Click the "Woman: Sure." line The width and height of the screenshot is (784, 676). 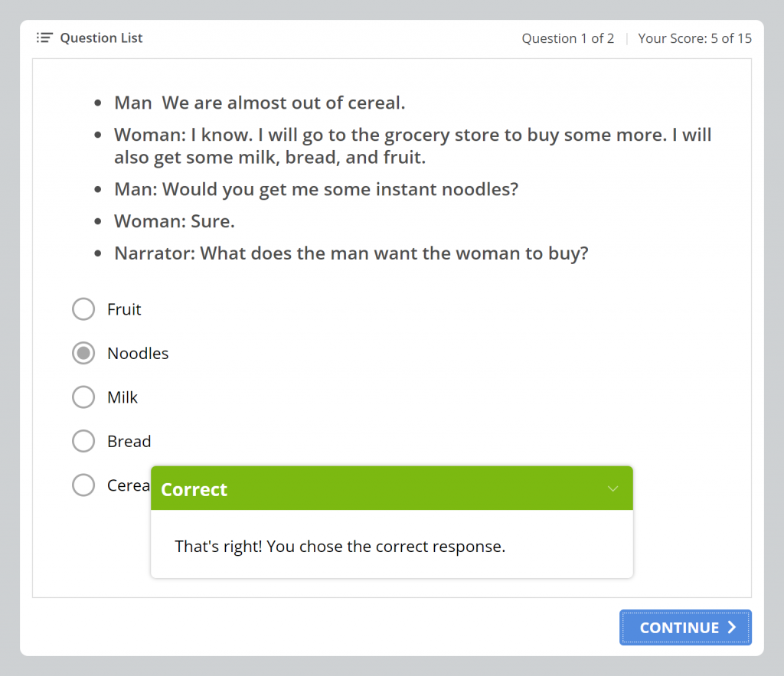pos(175,221)
